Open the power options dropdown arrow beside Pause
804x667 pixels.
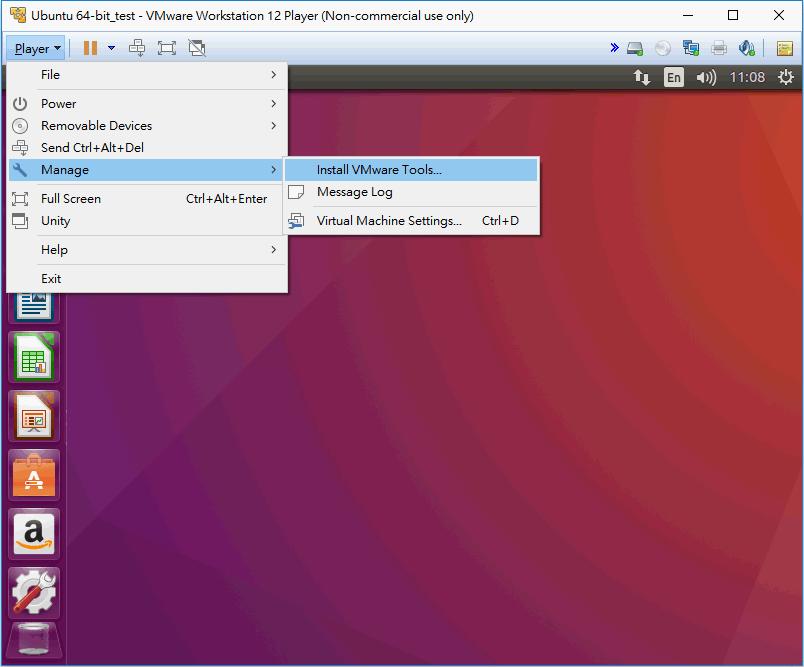(x=111, y=48)
